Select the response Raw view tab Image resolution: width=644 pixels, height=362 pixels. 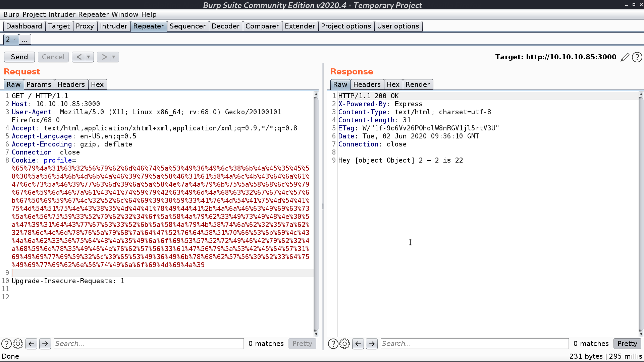point(340,84)
